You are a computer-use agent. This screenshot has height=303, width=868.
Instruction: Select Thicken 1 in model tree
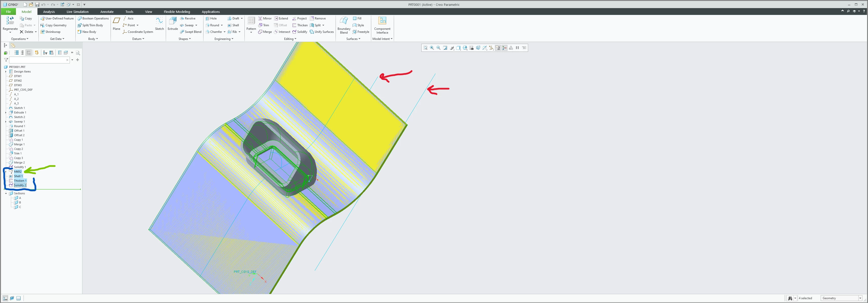pyautogui.click(x=20, y=181)
